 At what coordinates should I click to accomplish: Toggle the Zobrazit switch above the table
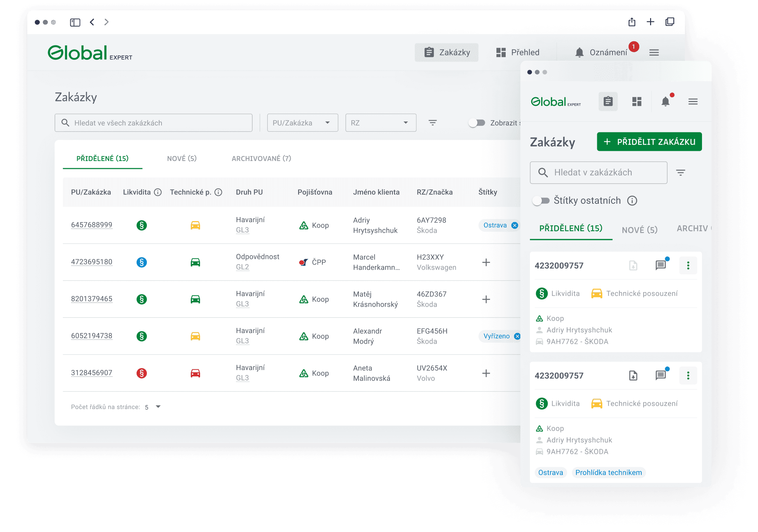tap(477, 123)
